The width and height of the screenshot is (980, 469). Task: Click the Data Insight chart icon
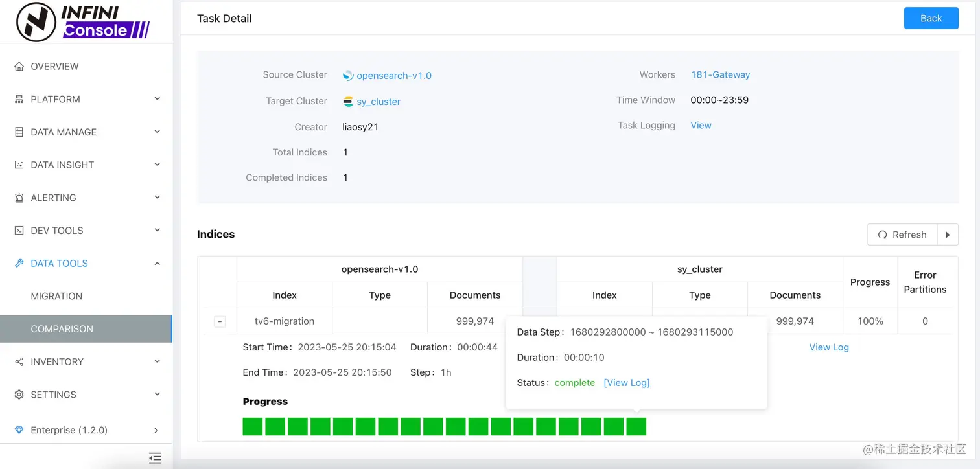click(19, 165)
